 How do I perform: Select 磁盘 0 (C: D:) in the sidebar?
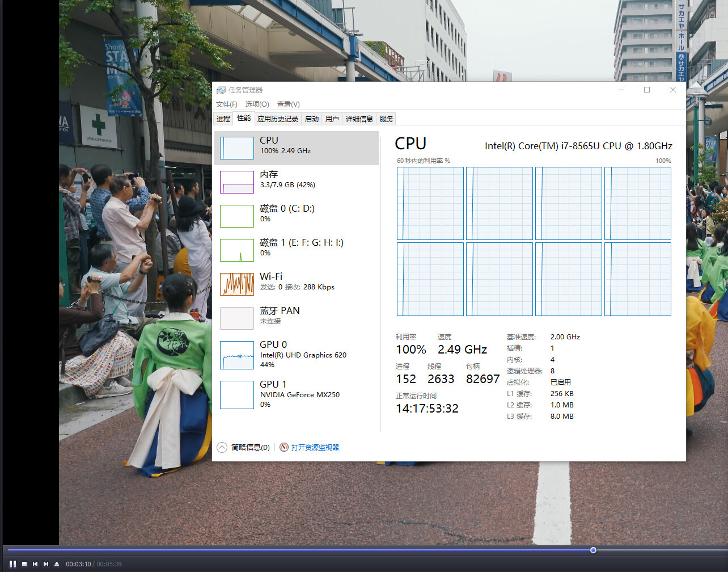point(297,216)
